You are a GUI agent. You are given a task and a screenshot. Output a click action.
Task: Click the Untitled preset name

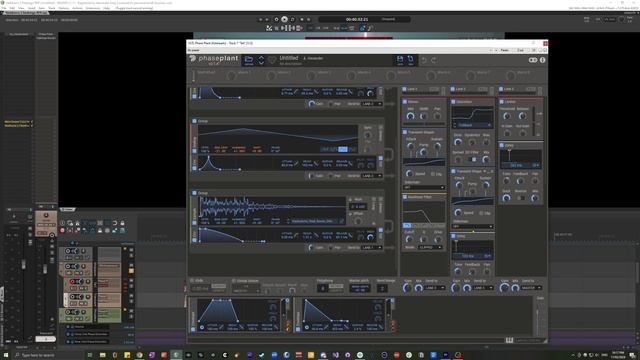(289, 58)
